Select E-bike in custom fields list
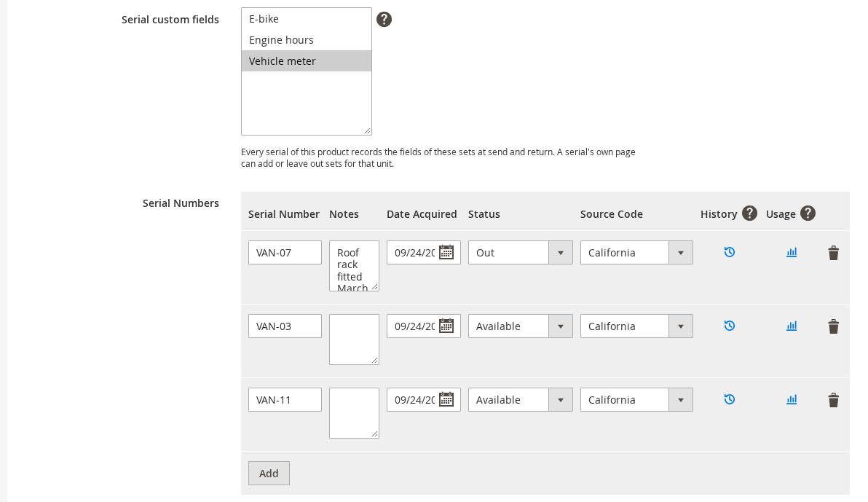This screenshot has height=502, width=868. tap(306, 19)
